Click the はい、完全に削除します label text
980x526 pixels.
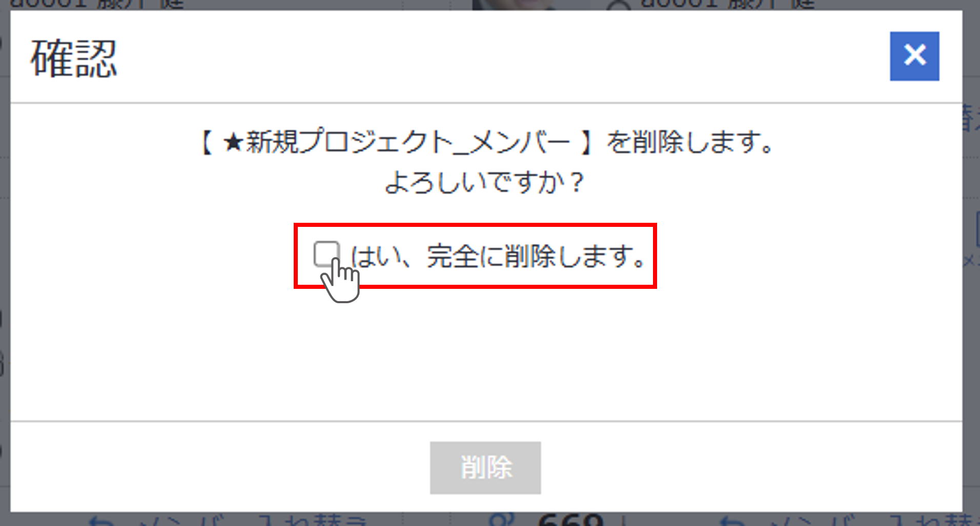click(498, 256)
